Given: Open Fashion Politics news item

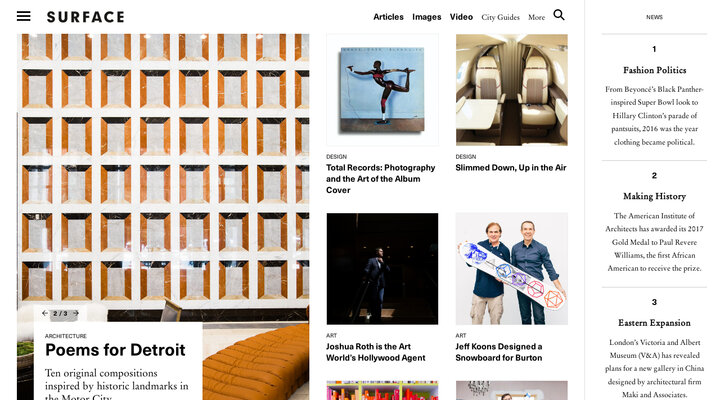Looking at the screenshot, I should point(654,70).
